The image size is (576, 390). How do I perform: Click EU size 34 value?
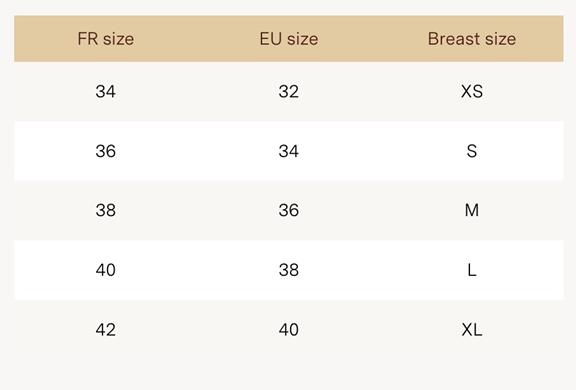coord(289,151)
